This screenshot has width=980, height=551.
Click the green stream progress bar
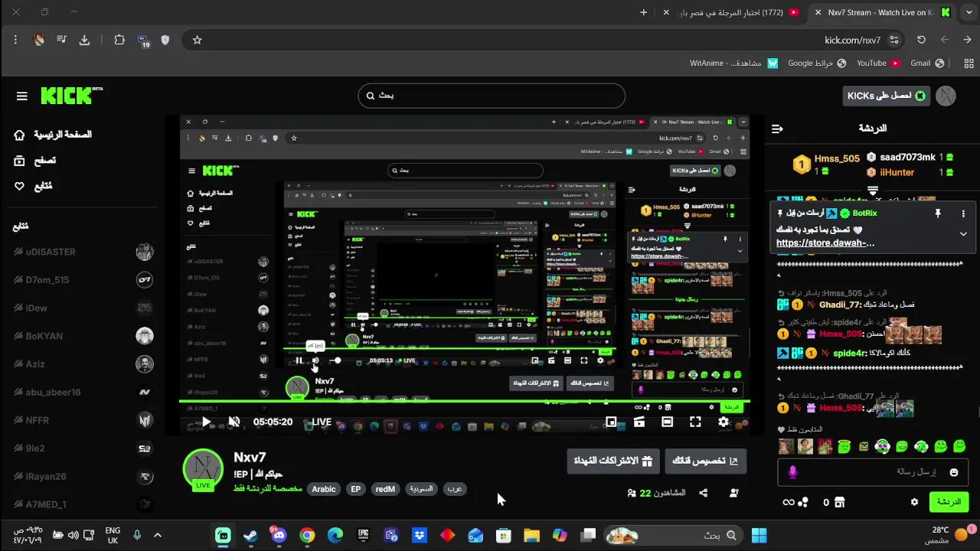(x=465, y=401)
